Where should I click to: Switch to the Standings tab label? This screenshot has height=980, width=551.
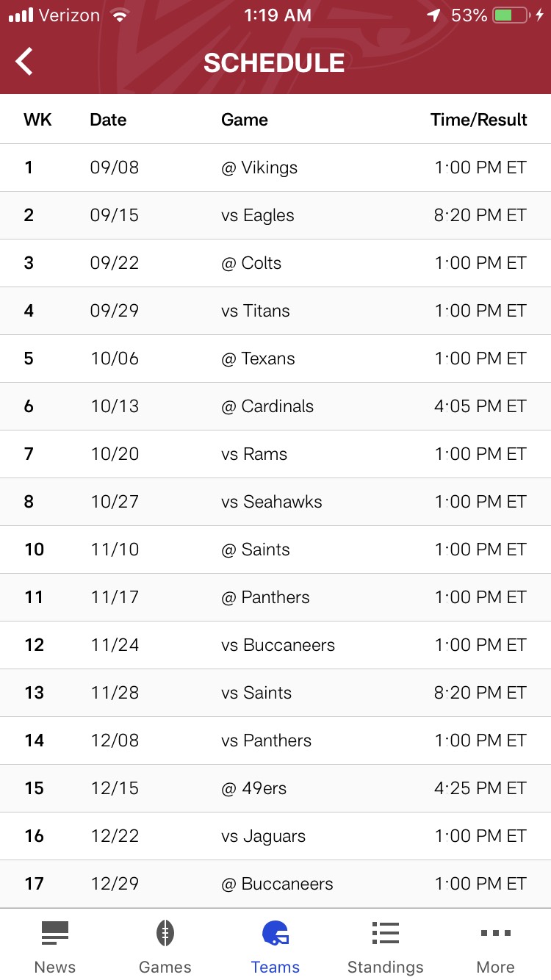[x=385, y=967]
